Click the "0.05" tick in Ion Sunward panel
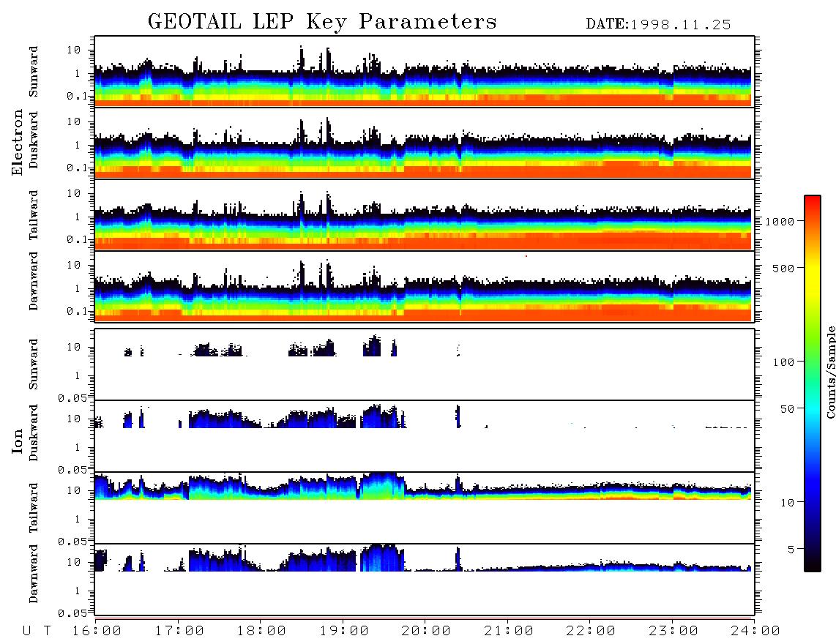This screenshot has width=836, height=644. coord(73,397)
